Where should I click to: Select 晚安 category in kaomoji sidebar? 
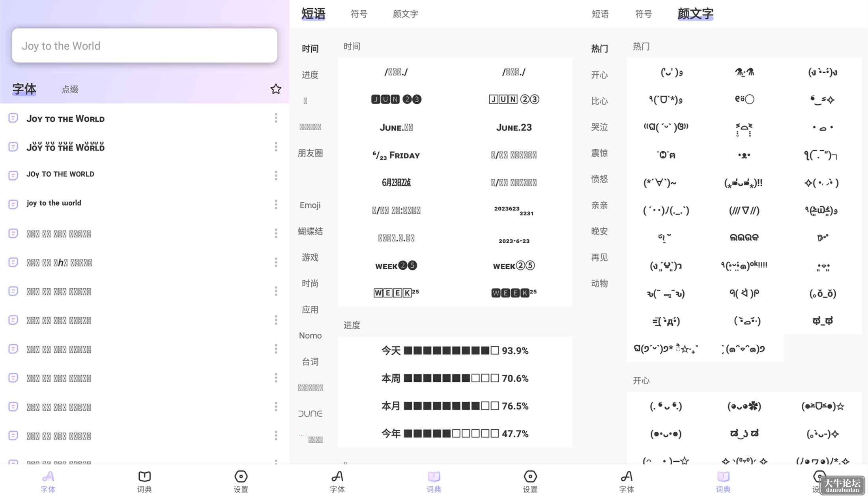(x=599, y=231)
